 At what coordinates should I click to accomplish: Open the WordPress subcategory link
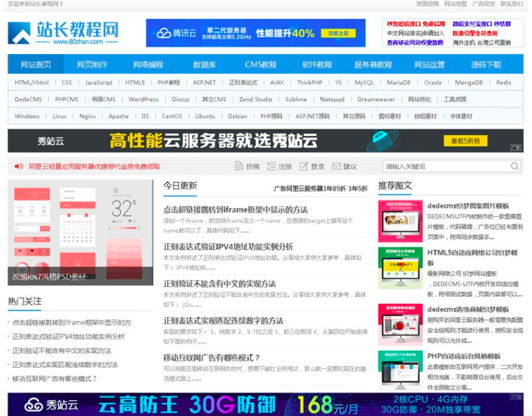144,99
